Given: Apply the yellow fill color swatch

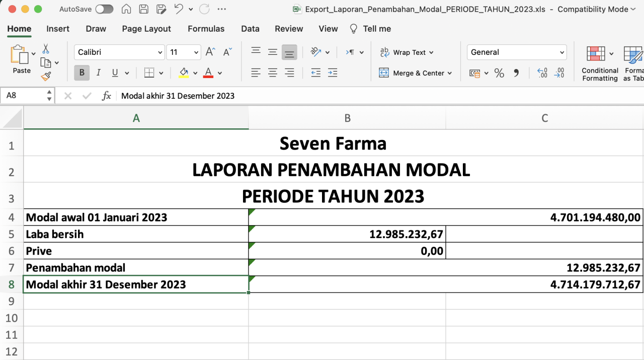Looking at the screenshot, I should tap(184, 74).
